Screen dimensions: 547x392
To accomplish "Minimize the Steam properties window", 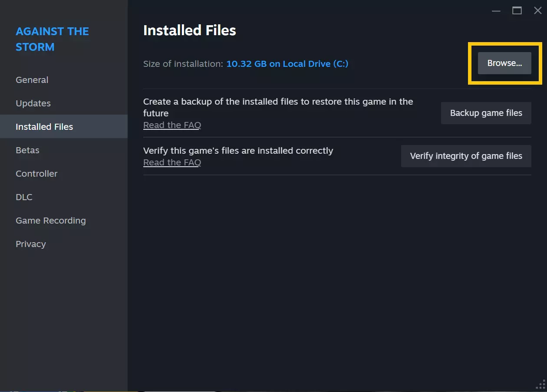I will pyautogui.click(x=496, y=11).
